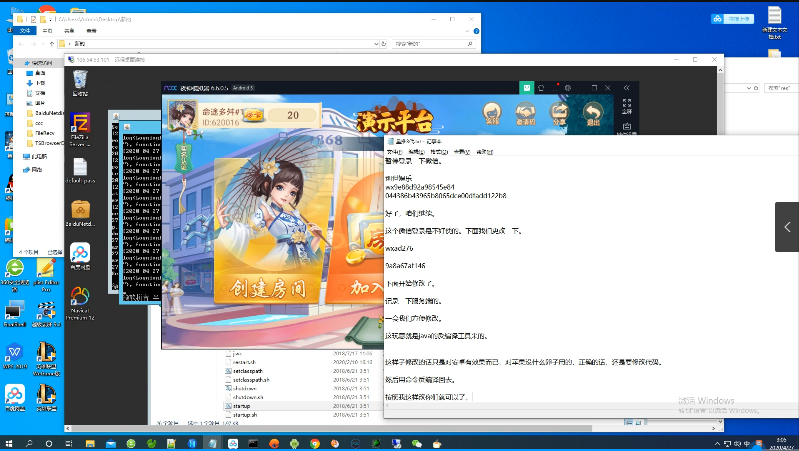Open Notepad 编辑 menu

coord(416,152)
